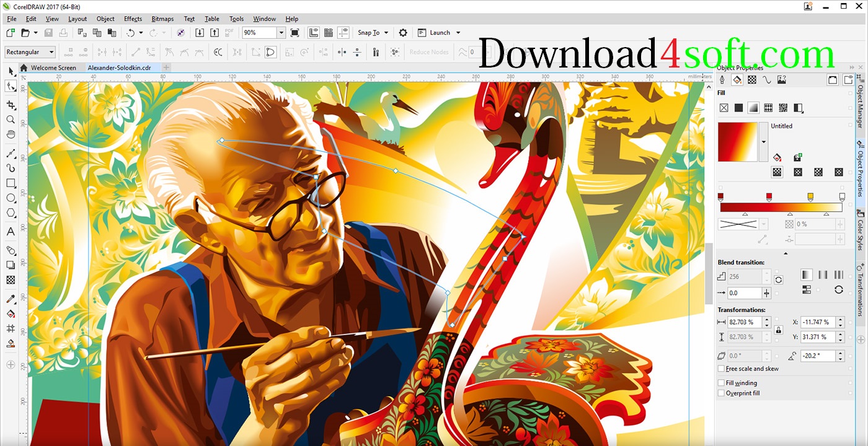Select the white end gradient node swatch
The height and width of the screenshot is (446, 868).
[x=842, y=196]
